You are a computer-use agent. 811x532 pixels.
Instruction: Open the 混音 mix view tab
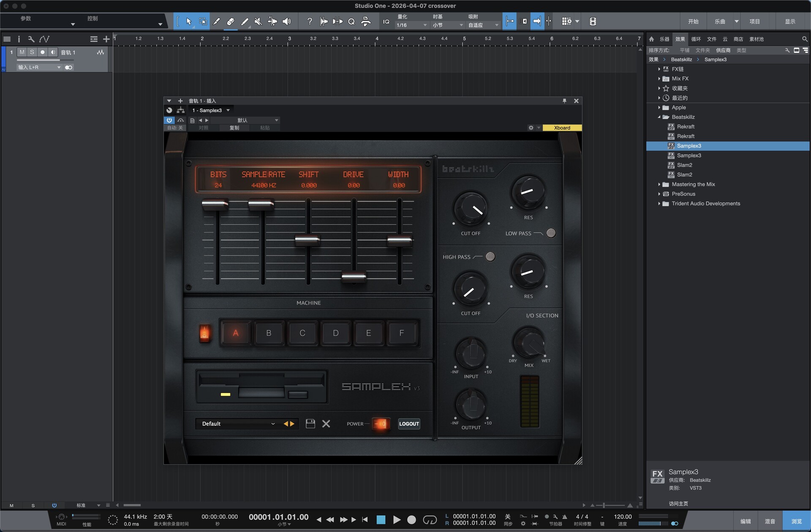tap(770, 521)
